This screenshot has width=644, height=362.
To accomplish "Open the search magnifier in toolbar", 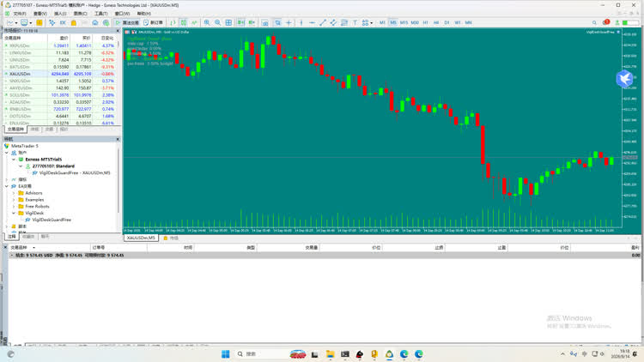I will point(594,22).
